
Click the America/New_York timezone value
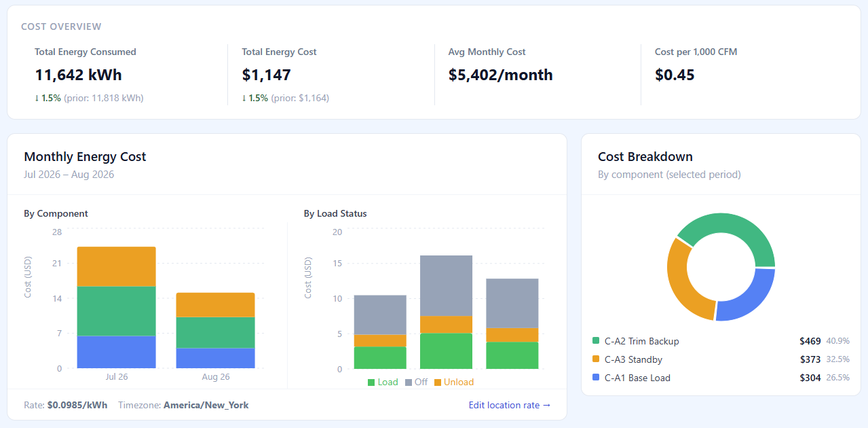click(x=206, y=405)
